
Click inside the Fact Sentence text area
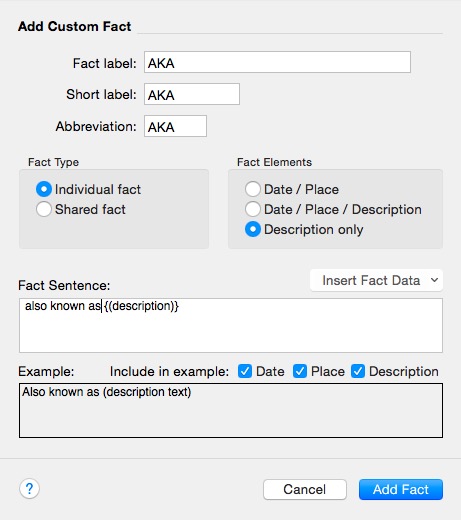pos(231,325)
